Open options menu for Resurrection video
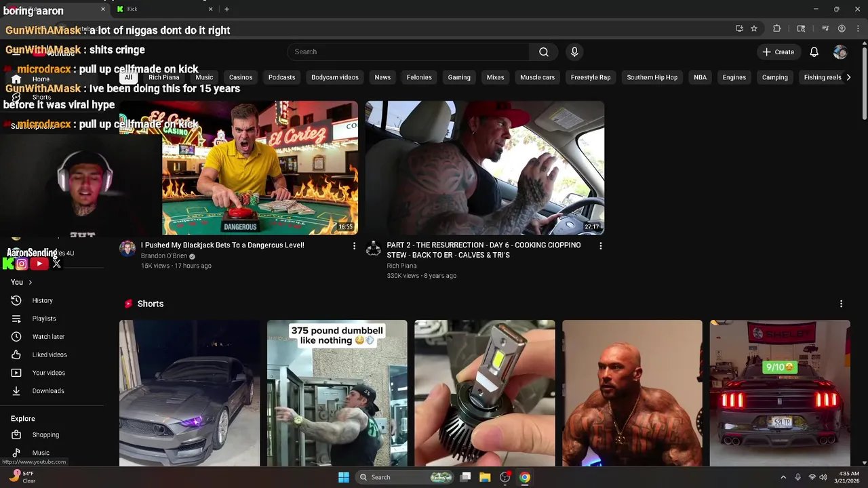Screen dimensions: 868x488 coord(600,246)
